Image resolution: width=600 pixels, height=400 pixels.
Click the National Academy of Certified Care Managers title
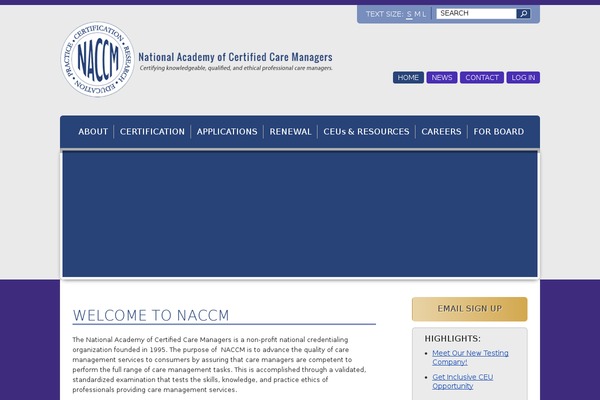tap(235, 57)
